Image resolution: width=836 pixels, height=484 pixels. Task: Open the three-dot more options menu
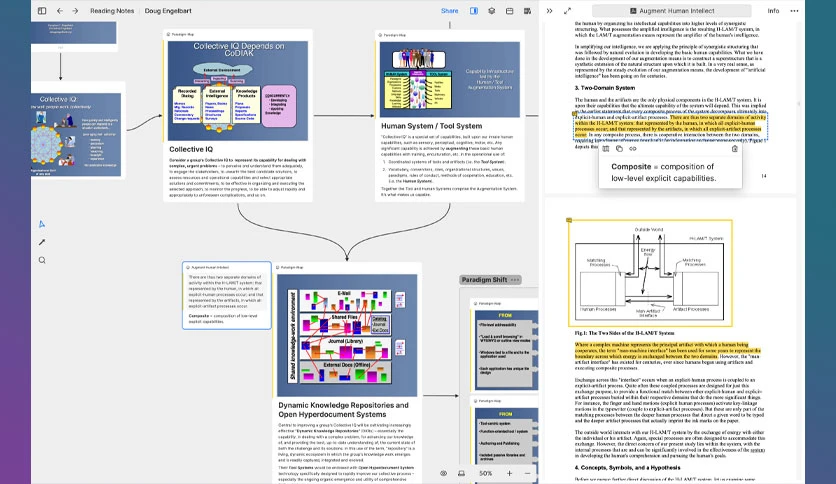tap(794, 11)
